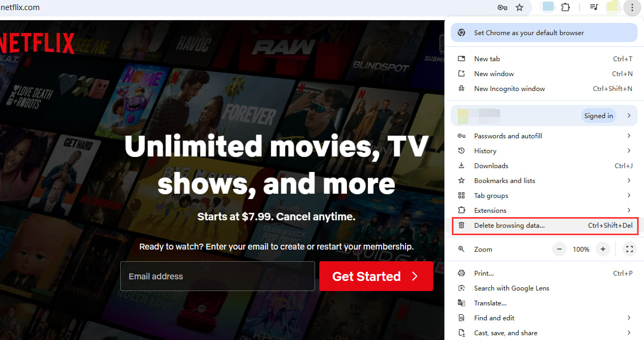644x340 pixels.
Task: Click the Email address field
Action: click(x=218, y=276)
